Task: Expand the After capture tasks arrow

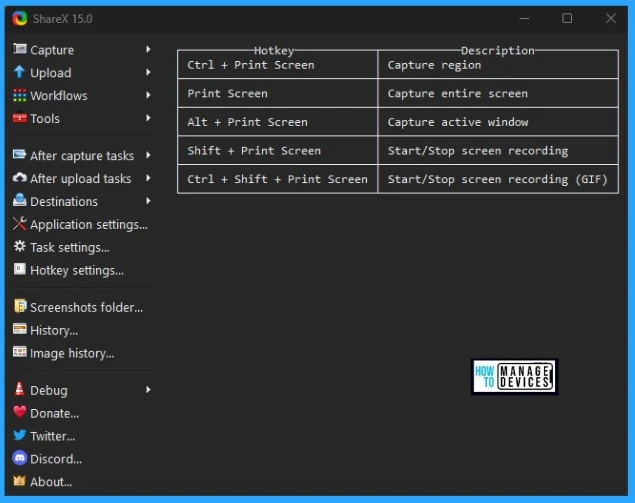Action: point(148,155)
